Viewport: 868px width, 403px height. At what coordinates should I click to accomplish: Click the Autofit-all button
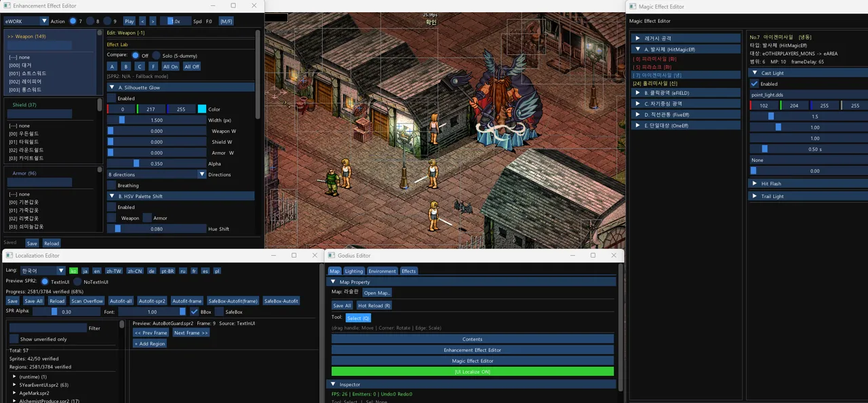(x=121, y=301)
